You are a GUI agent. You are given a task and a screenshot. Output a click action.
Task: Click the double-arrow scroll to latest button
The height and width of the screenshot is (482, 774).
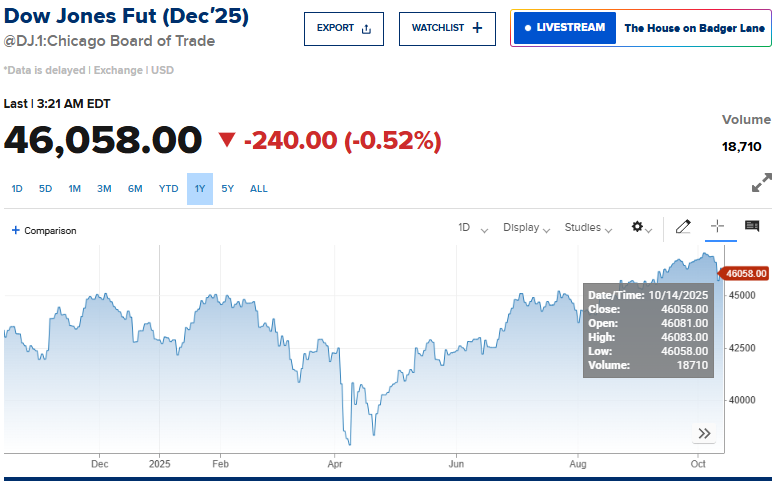click(704, 433)
